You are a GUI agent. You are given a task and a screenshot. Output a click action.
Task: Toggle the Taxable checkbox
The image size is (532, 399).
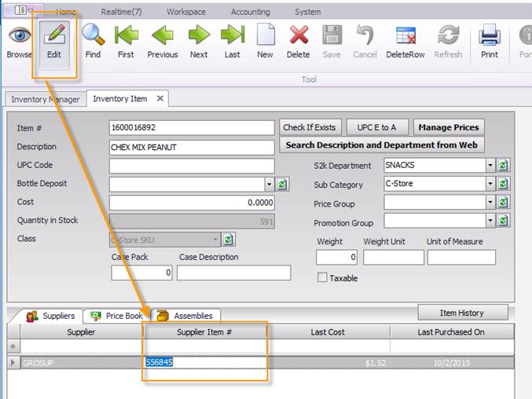pyautogui.click(x=322, y=277)
